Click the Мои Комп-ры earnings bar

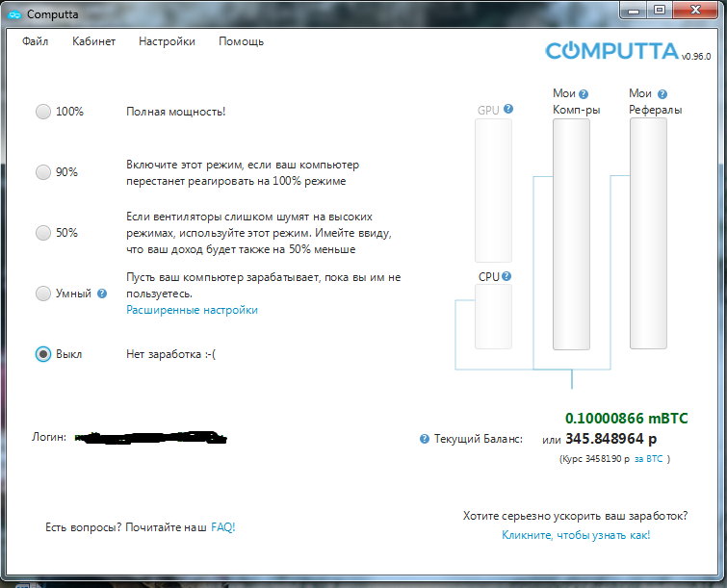coord(571,234)
